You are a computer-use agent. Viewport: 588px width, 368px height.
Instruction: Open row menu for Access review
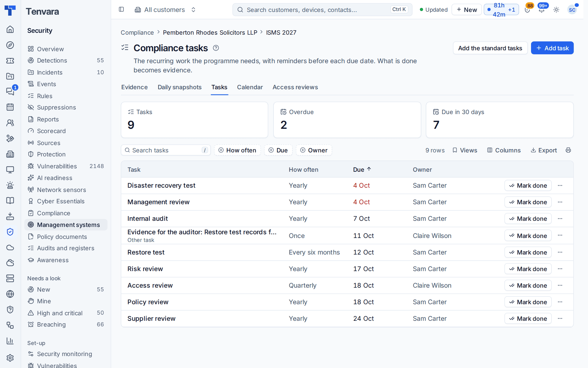[560, 286]
